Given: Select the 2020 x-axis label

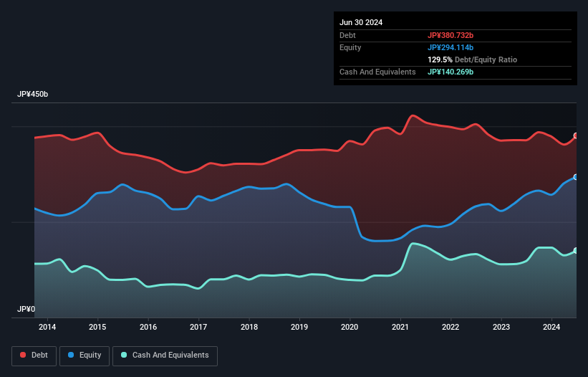Looking at the screenshot, I should tap(350, 327).
